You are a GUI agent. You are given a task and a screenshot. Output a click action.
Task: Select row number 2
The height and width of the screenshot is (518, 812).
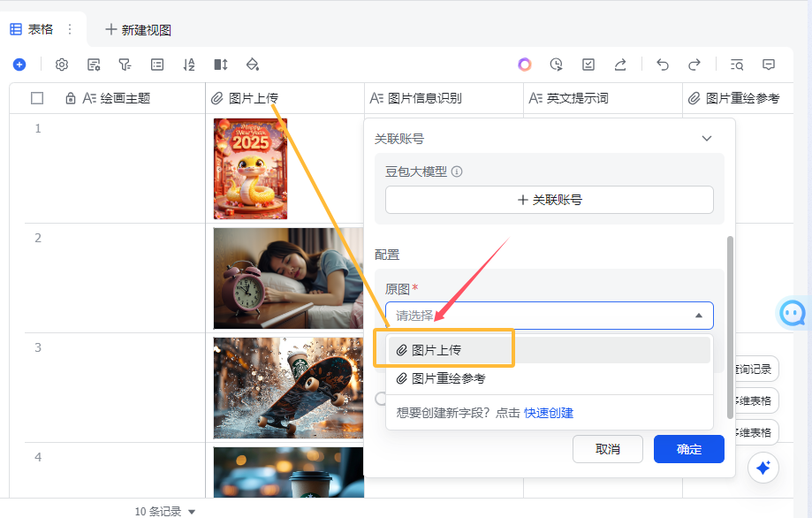[x=38, y=239]
